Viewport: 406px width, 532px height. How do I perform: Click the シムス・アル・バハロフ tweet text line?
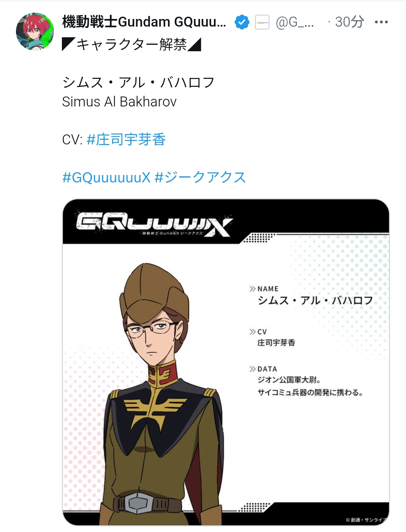(x=138, y=83)
